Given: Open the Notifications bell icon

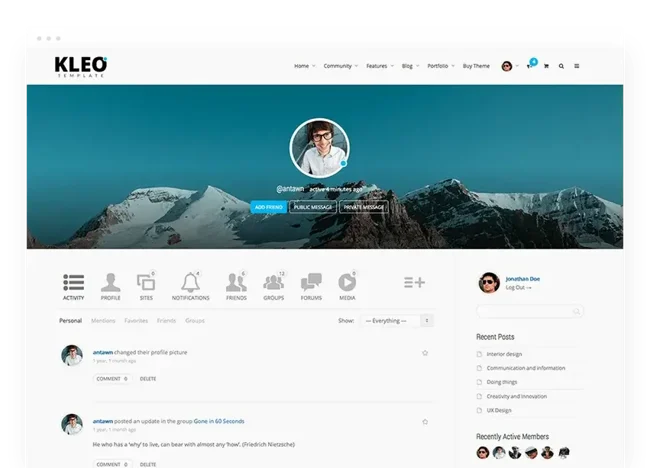Looking at the screenshot, I should [x=190, y=284].
